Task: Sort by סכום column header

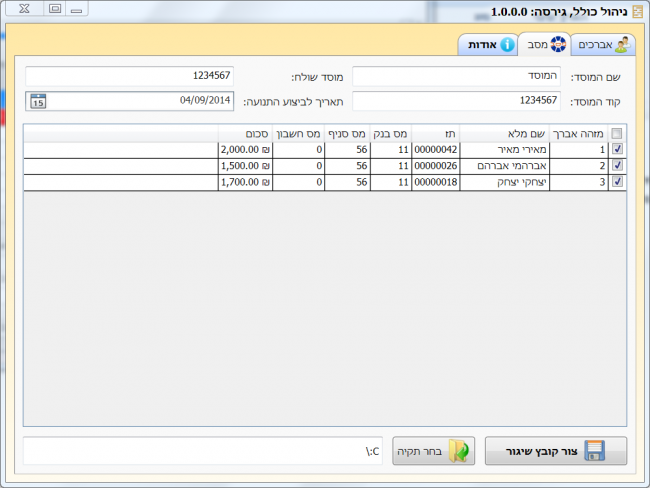Action: tap(245, 134)
